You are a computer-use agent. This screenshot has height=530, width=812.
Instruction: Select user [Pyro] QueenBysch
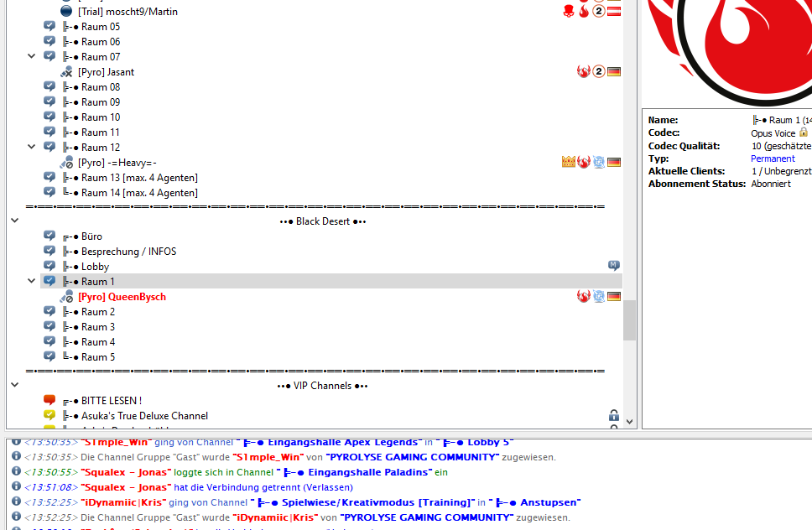[x=122, y=297]
